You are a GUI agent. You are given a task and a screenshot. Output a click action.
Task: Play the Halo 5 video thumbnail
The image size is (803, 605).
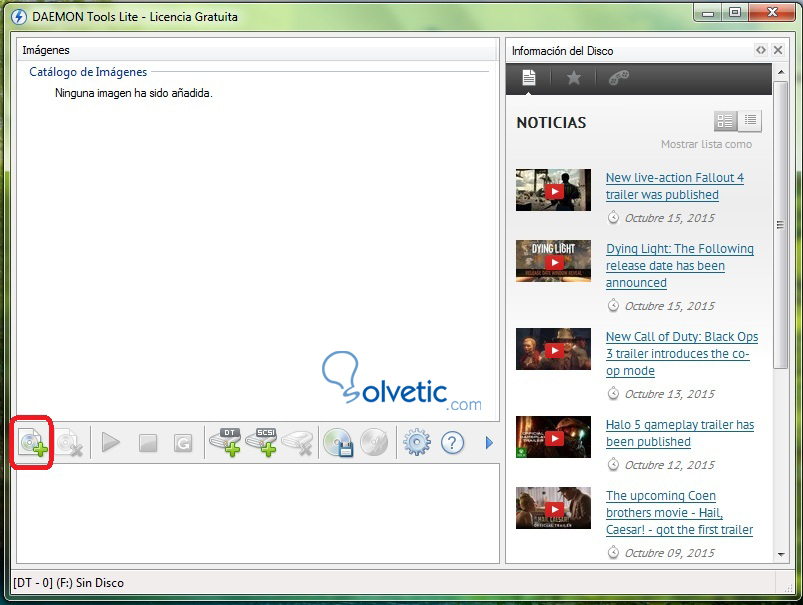click(554, 438)
